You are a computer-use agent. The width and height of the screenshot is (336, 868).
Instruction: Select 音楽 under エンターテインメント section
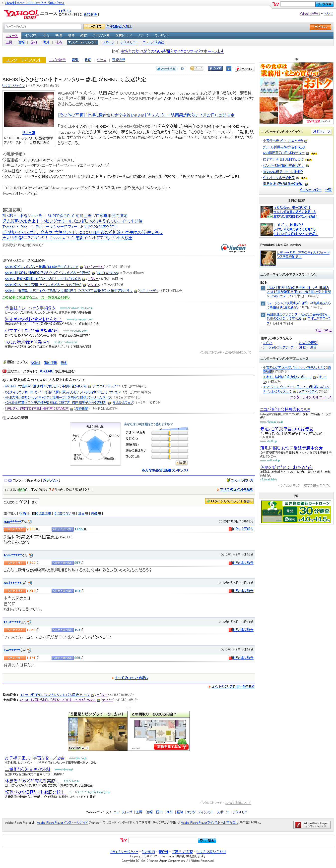pyautogui.click(x=75, y=60)
